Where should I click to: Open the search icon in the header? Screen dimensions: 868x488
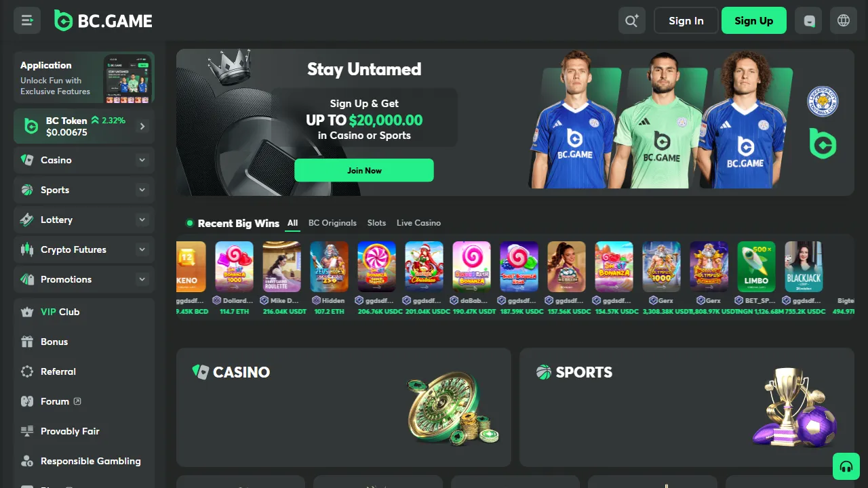click(x=632, y=21)
